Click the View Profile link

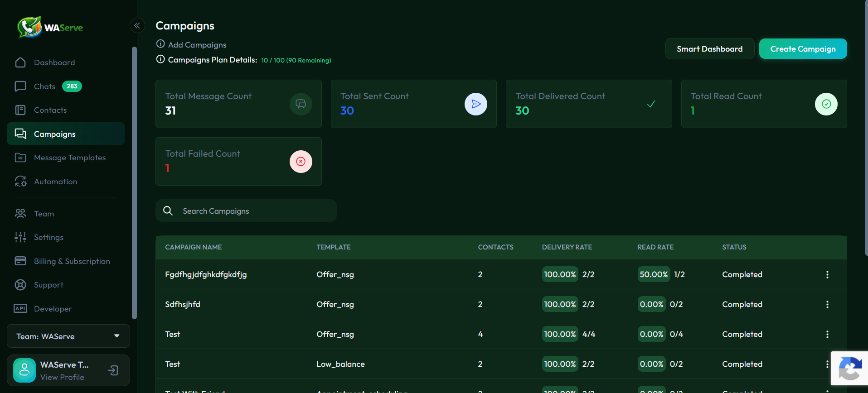62,377
